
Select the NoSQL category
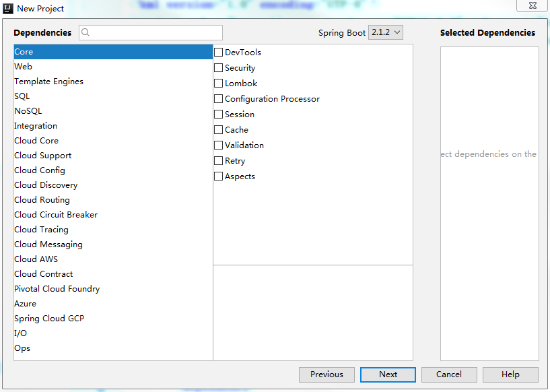coord(113,111)
